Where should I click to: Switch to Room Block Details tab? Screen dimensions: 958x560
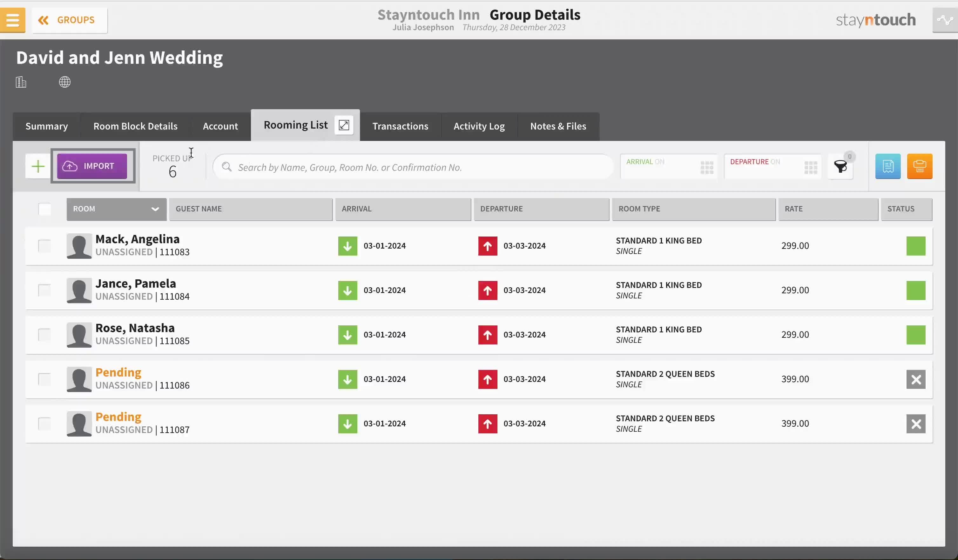(135, 126)
